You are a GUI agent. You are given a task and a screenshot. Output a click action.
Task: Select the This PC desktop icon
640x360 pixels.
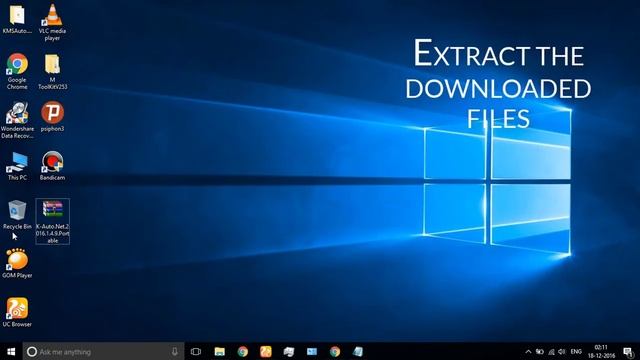[x=17, y=165]
